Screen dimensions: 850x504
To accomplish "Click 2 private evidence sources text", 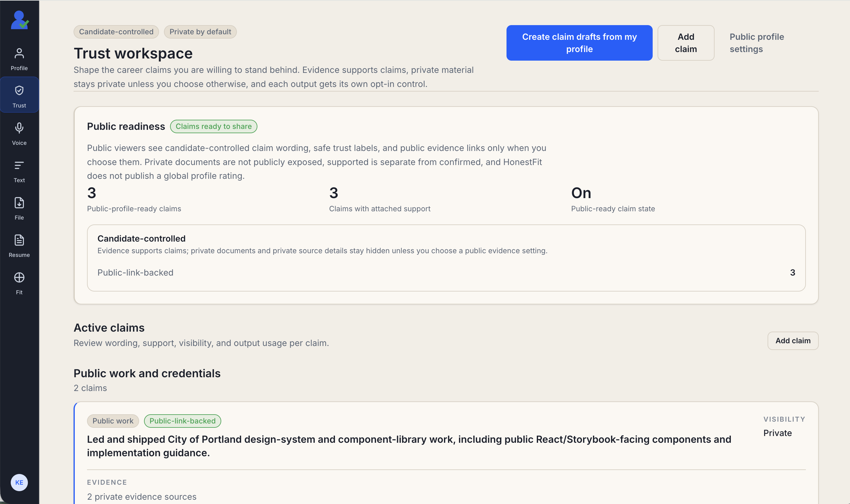I will point(142,497).
